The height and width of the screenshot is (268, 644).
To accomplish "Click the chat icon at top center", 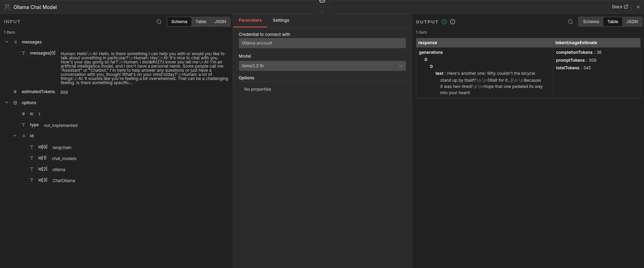I will (322, 2).
